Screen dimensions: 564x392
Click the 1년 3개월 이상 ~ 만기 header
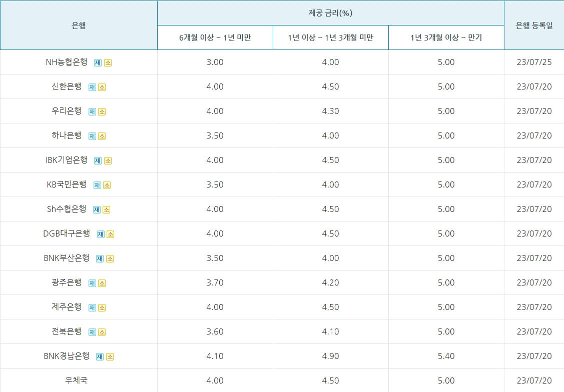(446, 37)
